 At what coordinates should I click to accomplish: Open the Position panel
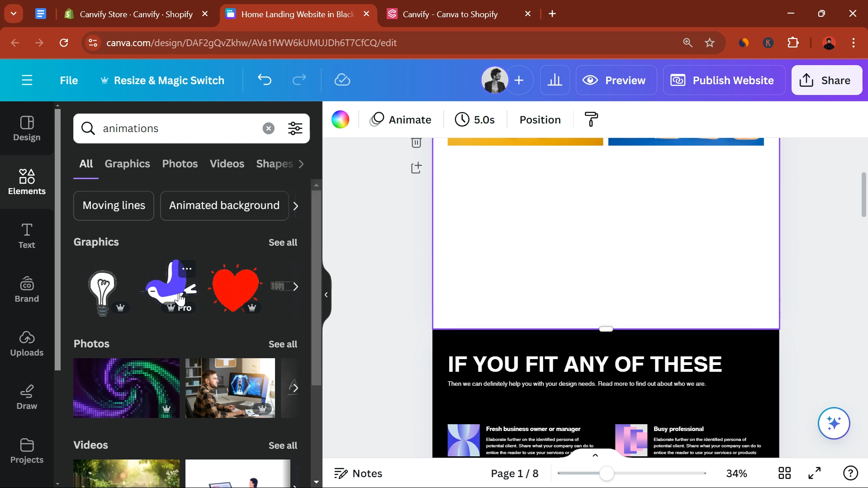(x=540, y=119)
